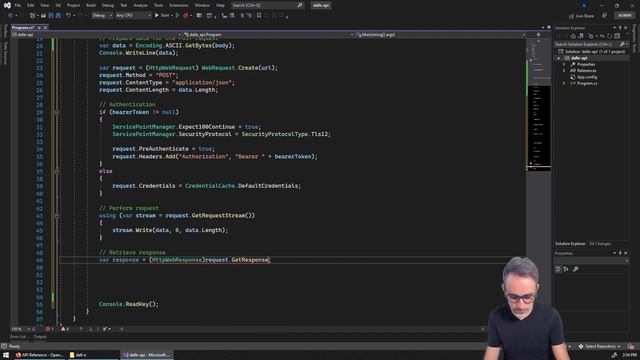Click the Save file icon

[x=51, y=16]
